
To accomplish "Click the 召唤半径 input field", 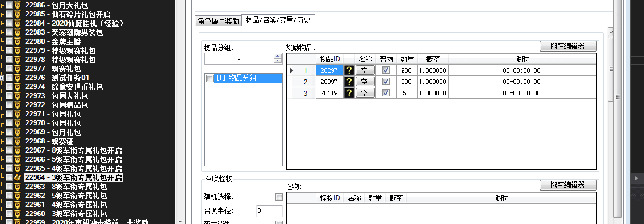I will pos(269,211).
